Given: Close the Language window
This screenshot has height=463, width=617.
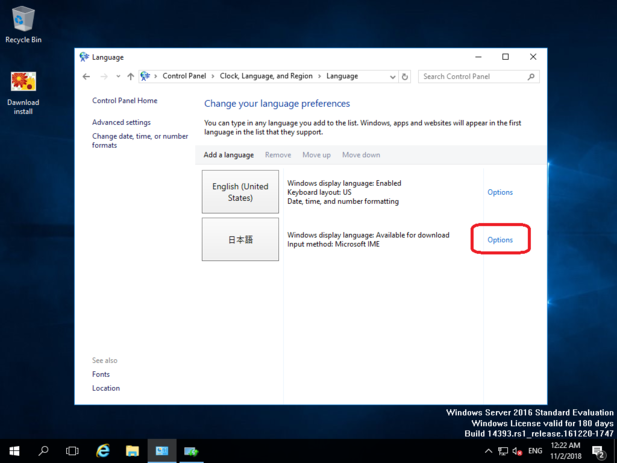Looking at the screenshot, I should [533, 57].
